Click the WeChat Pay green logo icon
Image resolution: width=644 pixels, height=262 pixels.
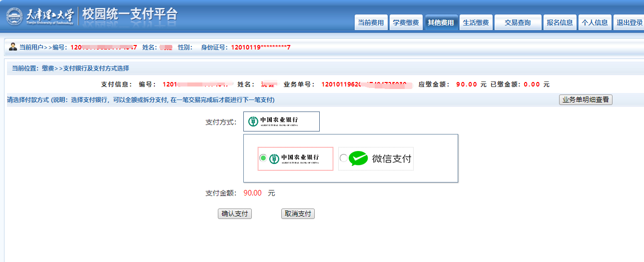click(358, 158)
